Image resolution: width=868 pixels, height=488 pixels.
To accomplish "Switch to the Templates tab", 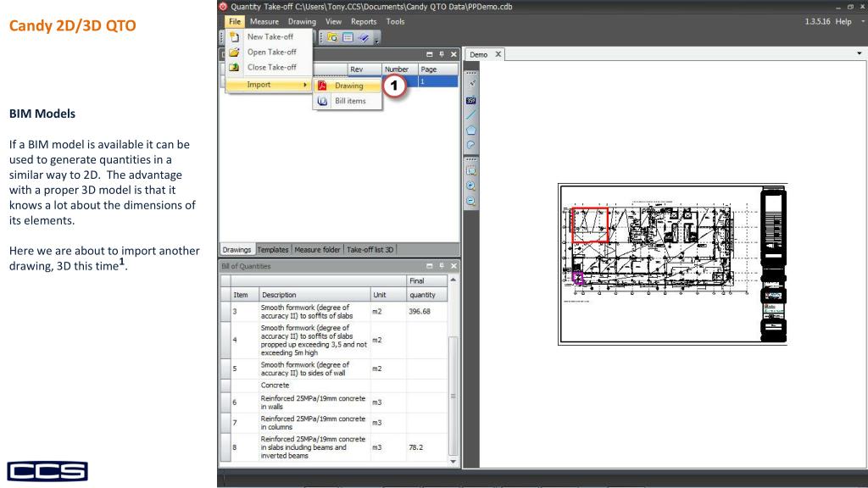I will (273, 250).
